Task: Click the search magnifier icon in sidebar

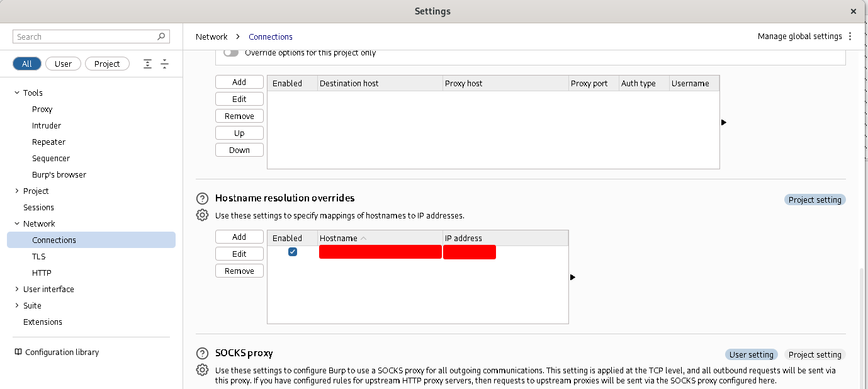Action: (x=161, y=37)
